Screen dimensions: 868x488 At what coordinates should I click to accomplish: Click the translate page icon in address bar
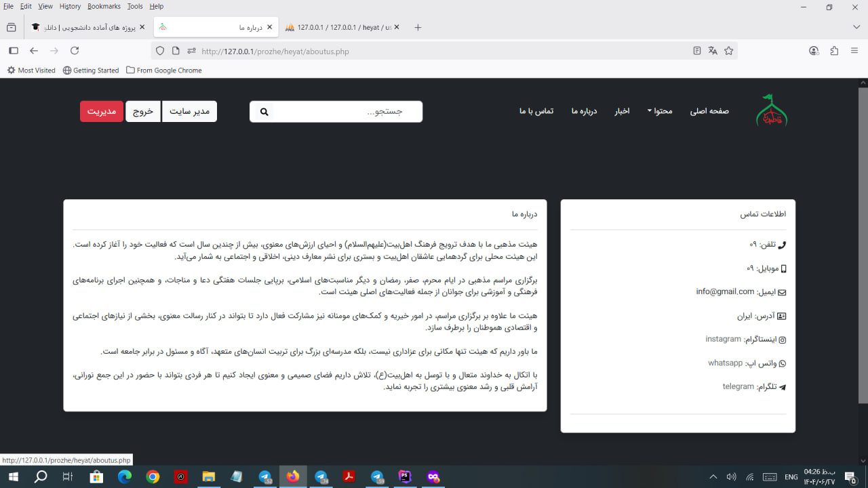click(713, 51)
